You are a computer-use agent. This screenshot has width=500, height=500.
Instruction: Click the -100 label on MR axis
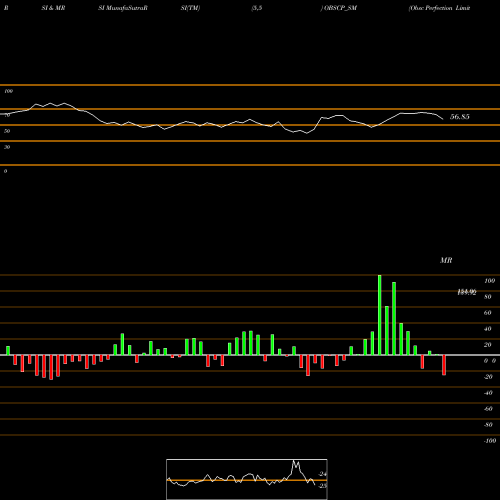pyautogui.click(x=490, y=441)
